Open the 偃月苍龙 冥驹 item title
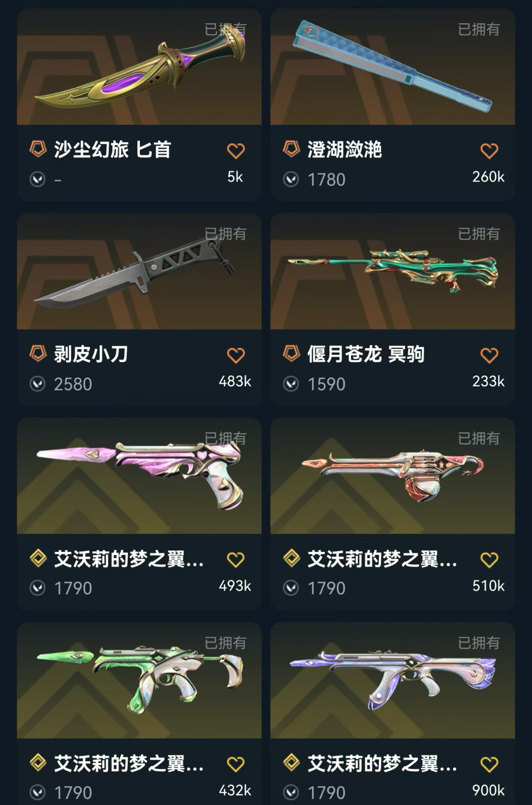The width and height of the screenshot is (532, 805). [x=366, y=354]
